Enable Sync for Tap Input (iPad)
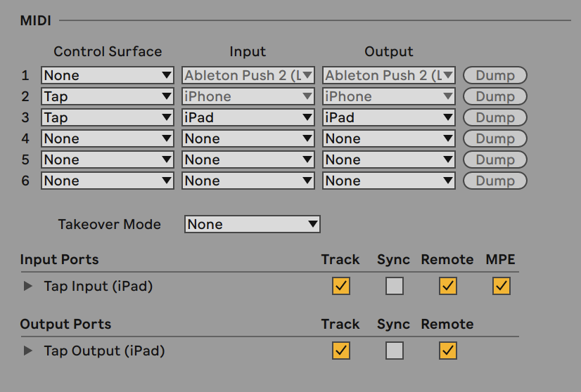The width and height of the screenshot is (581, 392). click(x=394, y=286)
